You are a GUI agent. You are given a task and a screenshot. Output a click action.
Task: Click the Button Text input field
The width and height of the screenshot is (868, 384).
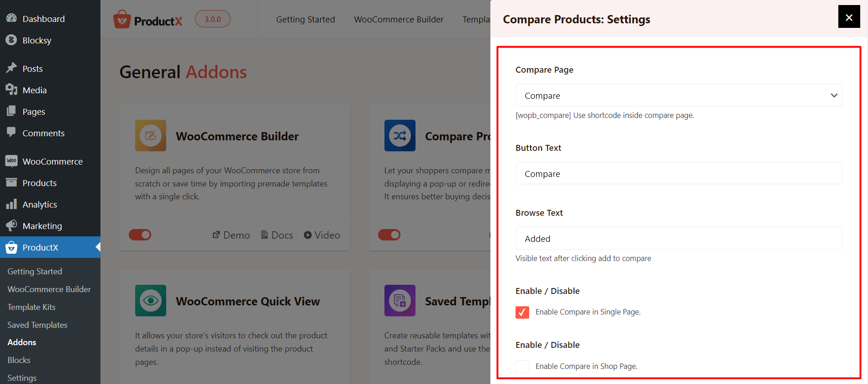tap(679, 173)
